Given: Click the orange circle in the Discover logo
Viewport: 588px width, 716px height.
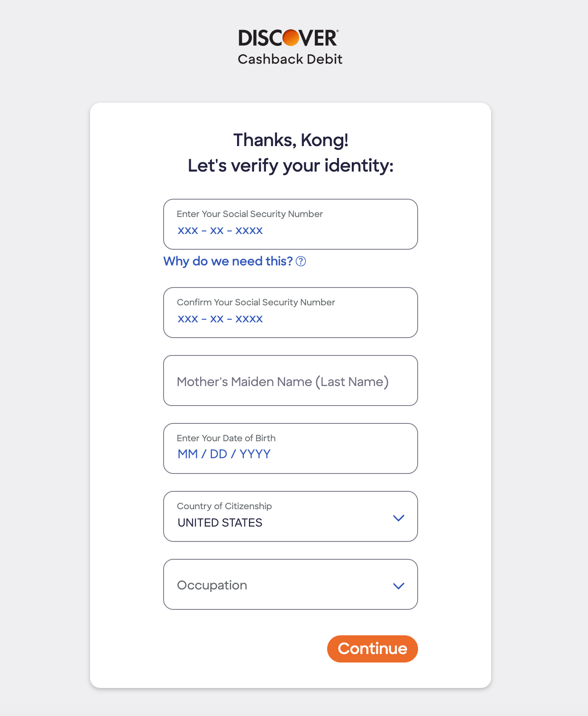Looking at the screenshot, I should [291, 38].
